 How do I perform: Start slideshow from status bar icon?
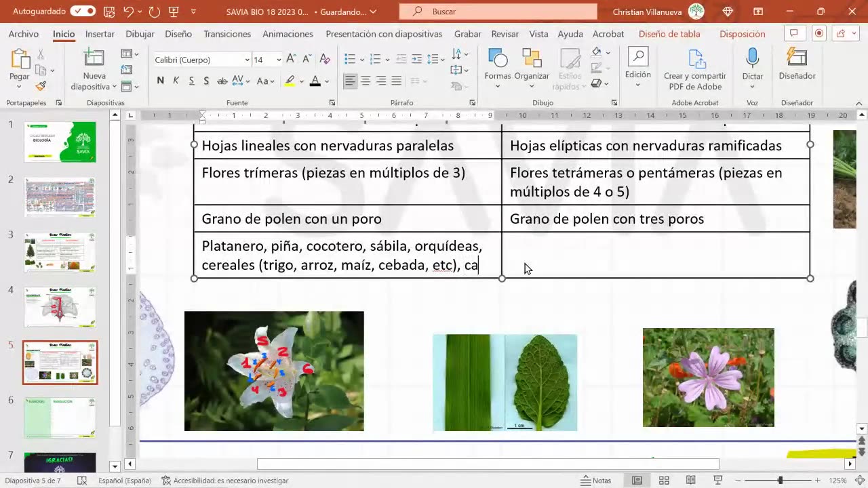[x=717, y=481]
